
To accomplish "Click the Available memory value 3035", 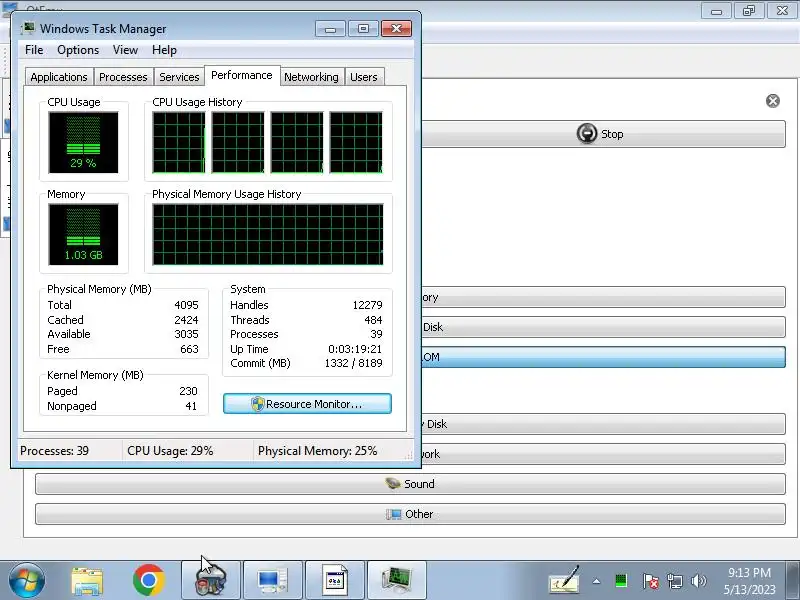I will (x=186, y=334).
